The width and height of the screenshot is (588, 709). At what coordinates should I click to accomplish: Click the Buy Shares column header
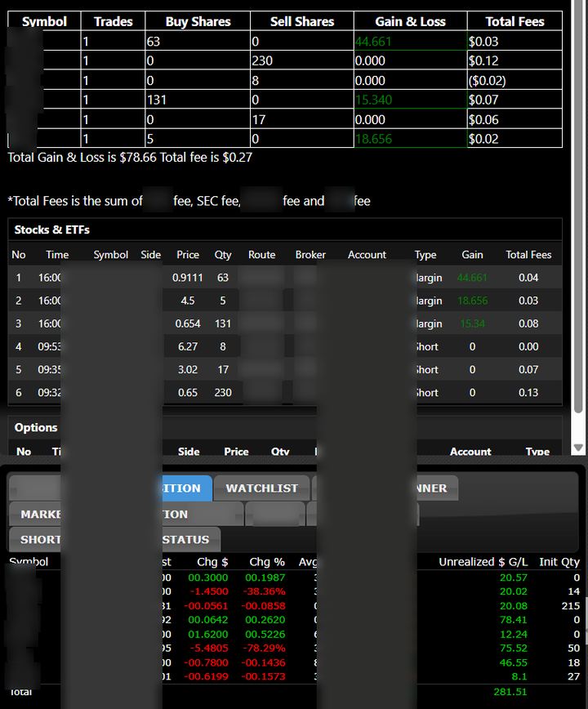tap(198, 21)
